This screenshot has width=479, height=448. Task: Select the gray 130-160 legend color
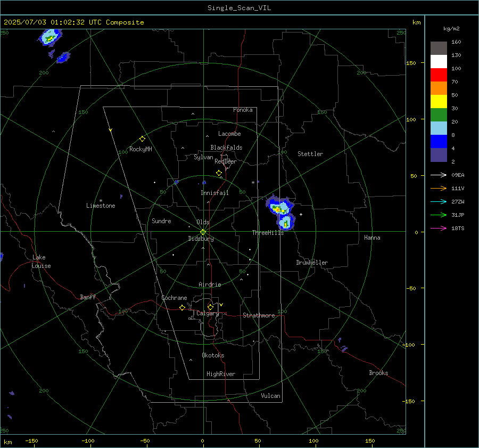(439, 48)
